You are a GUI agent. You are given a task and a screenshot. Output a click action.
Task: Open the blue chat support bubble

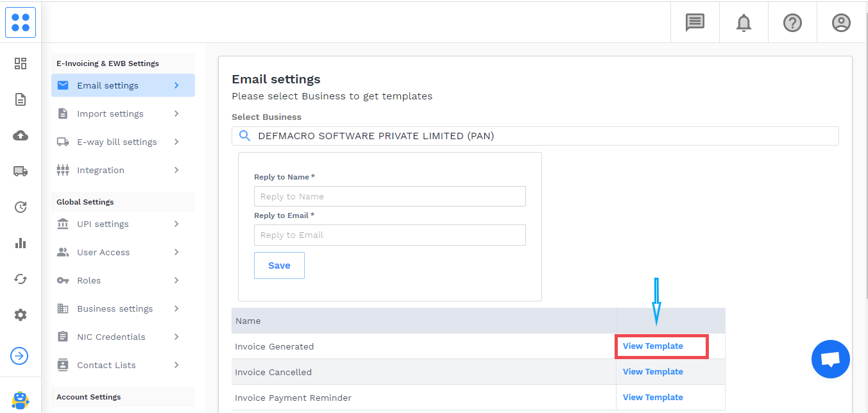[x=830, y=359]
